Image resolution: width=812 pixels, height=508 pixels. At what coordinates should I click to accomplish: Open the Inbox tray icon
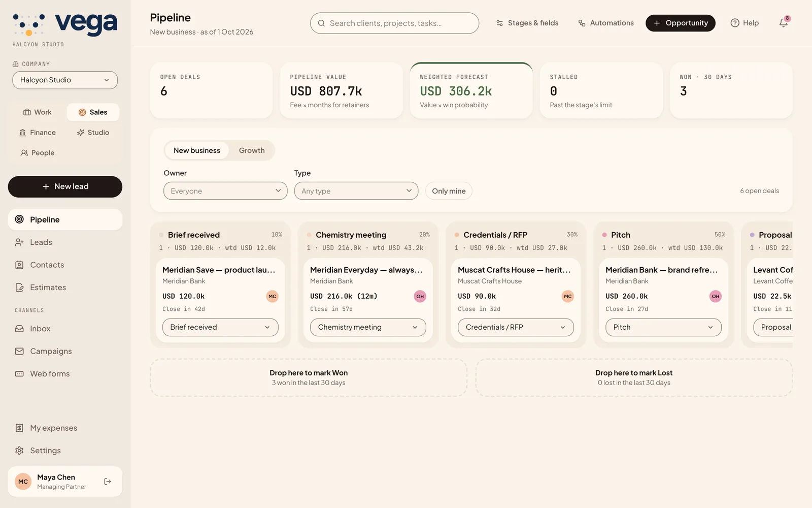click(19, 329)
